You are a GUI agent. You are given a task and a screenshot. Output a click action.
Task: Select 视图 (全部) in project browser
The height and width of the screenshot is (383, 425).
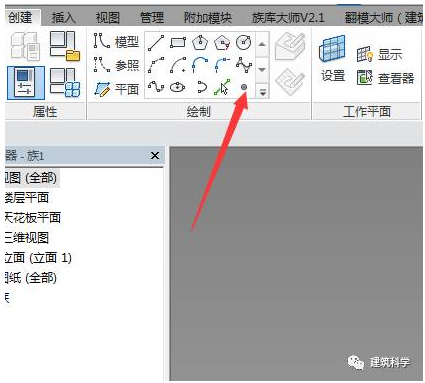click(x=32, y=178)
